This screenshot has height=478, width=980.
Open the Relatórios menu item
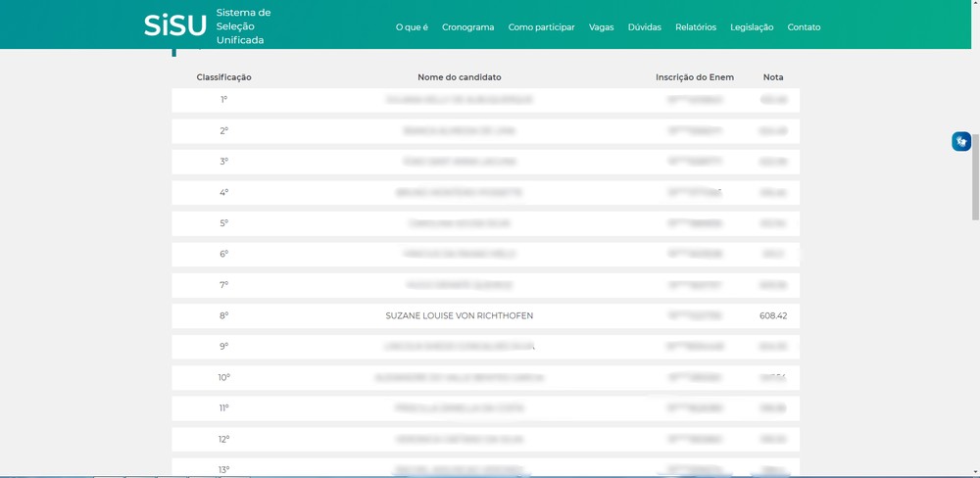(695, 27)
